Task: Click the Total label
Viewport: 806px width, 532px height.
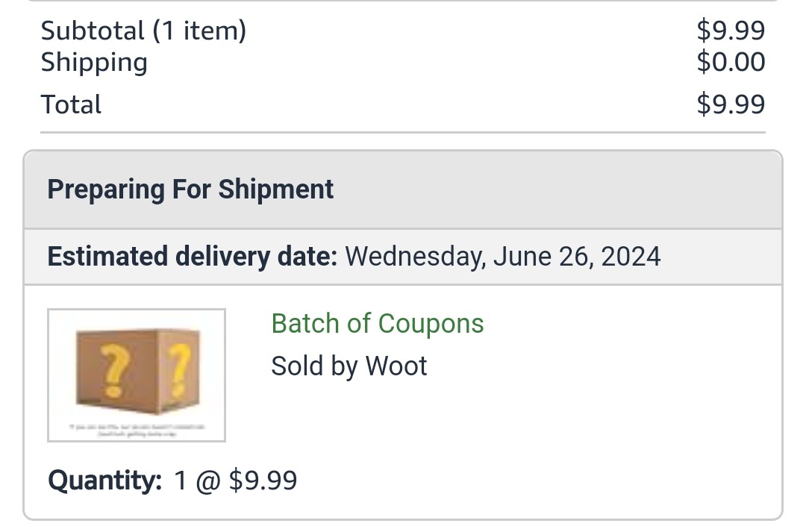Action: click(71, 104)
